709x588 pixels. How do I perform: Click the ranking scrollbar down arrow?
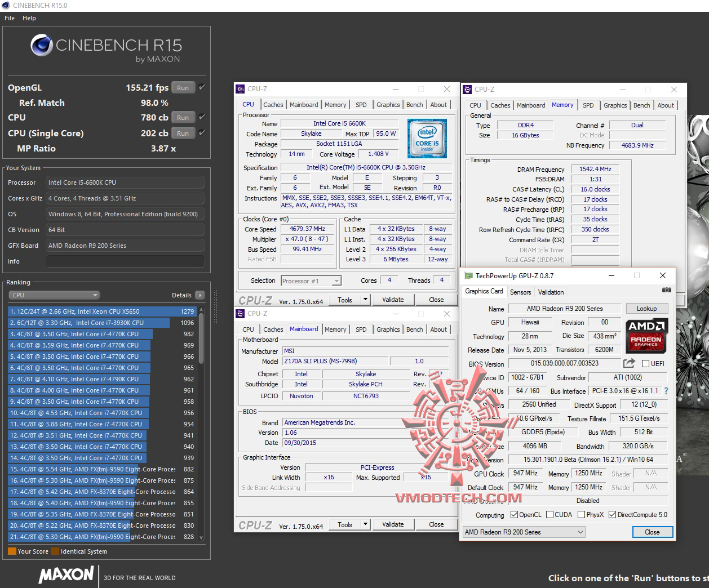click(201, 538)
